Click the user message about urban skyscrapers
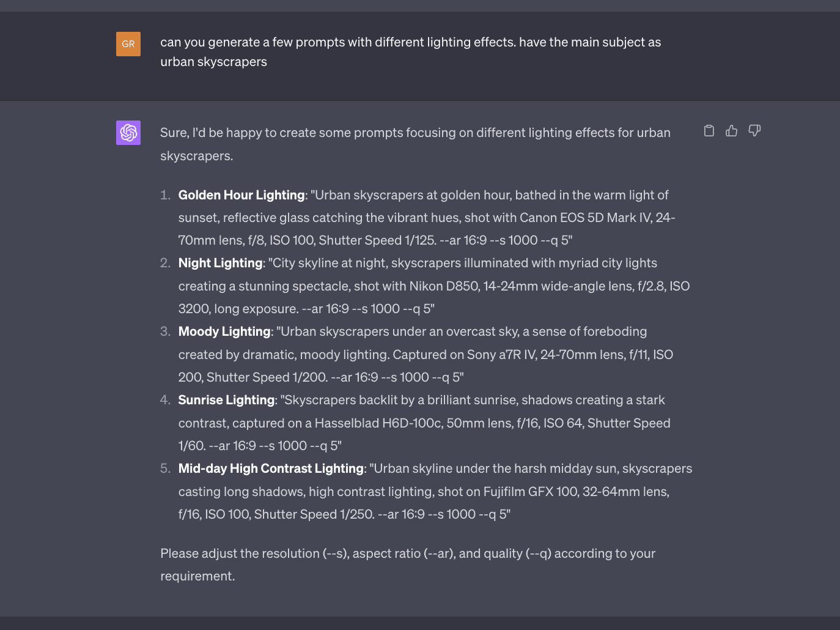 [x=410, y=52]
